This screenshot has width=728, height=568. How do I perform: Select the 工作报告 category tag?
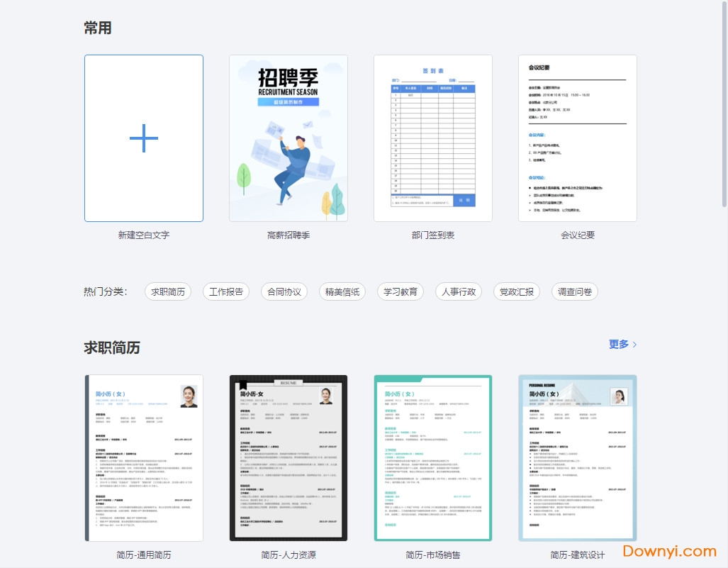tap(226, 291)
